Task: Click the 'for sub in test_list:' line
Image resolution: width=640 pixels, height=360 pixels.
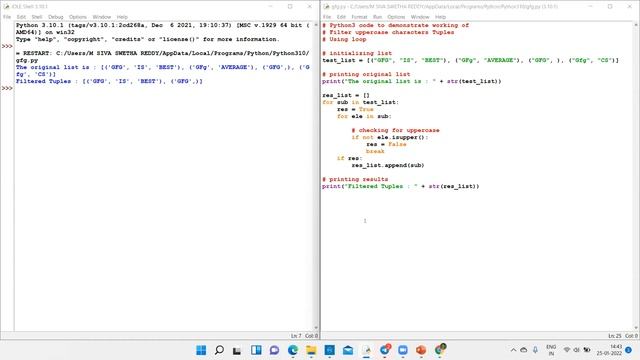Action: [x=360, y=102]
